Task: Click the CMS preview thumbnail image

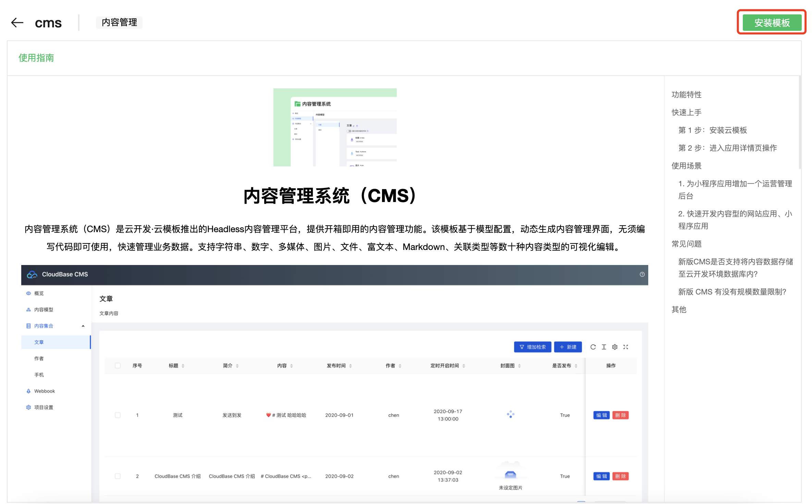Action: pos(335,127)
